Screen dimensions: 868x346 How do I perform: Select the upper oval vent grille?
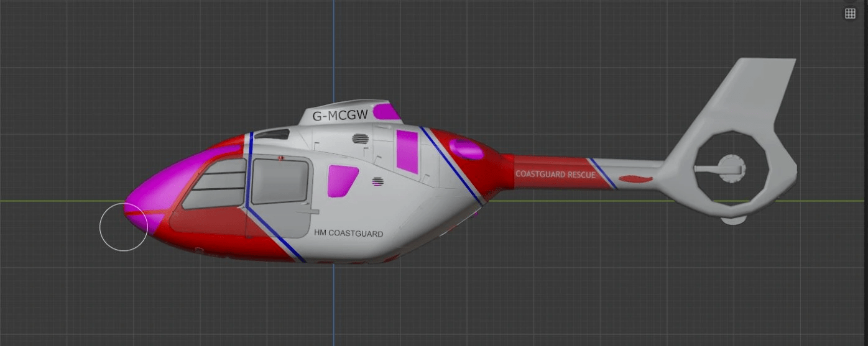(x=361, y=139)
